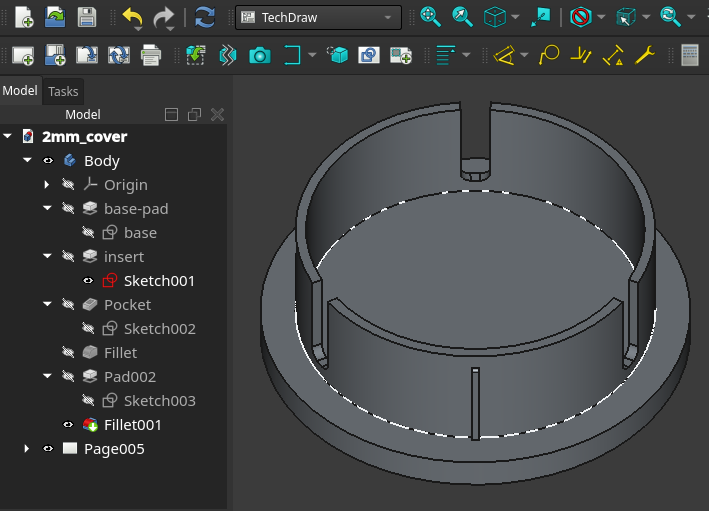The height and width of the screenshot is (511, 709).
Task: Collapse the Pad002 node
Action: (47, 375)
